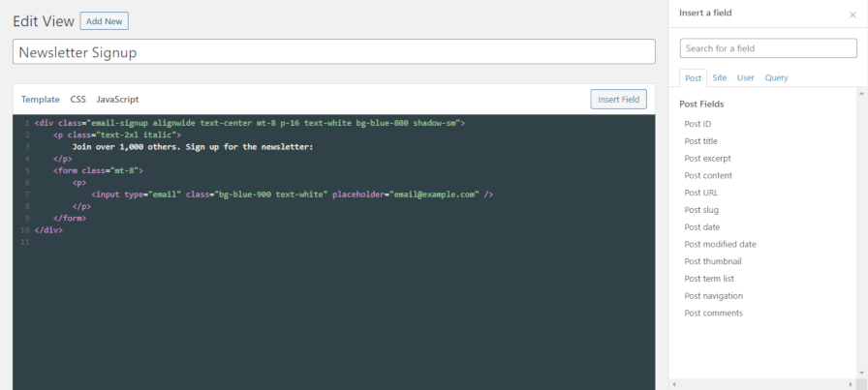Image resolution: width=868 pixels, height=390 pixels.
Task: Focus the Search for a field box
Action: pos(768,48)
